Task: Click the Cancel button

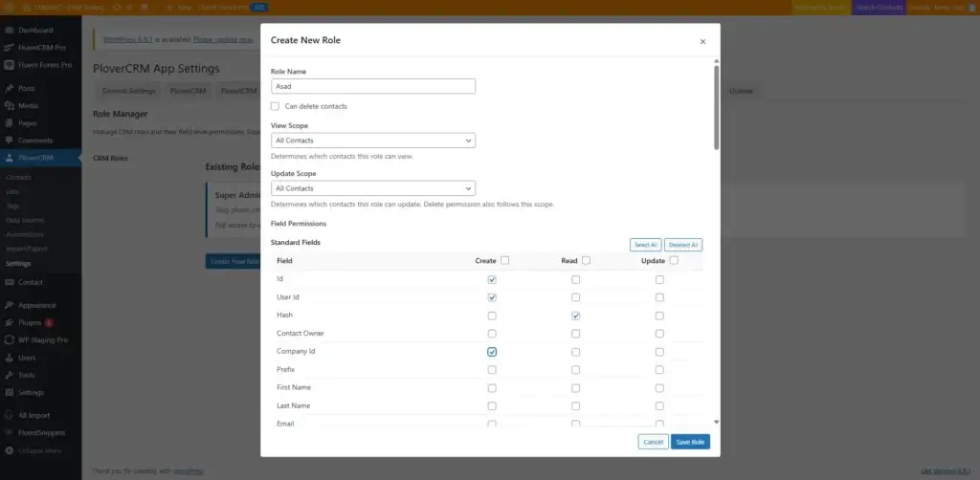Action: tap(653, 442)
